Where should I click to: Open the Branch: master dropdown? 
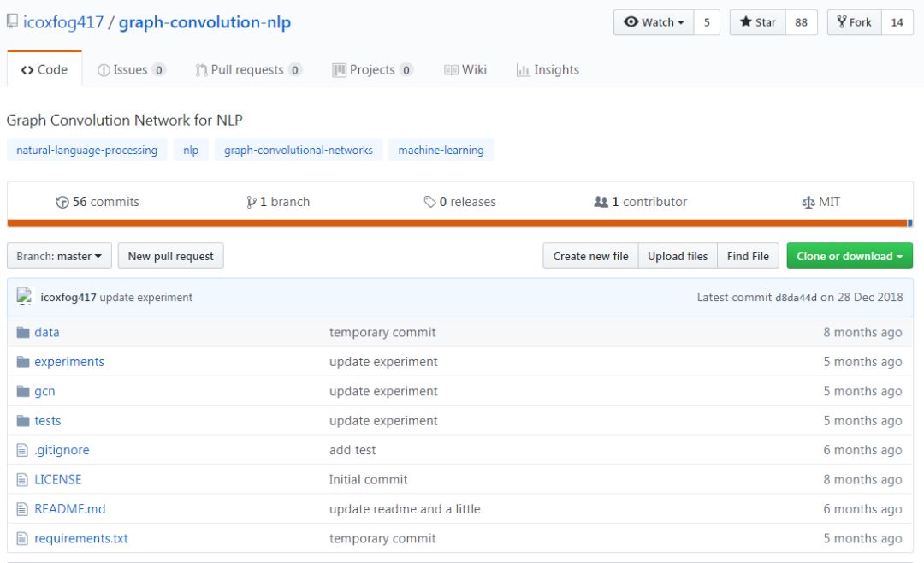pos(59,256)
